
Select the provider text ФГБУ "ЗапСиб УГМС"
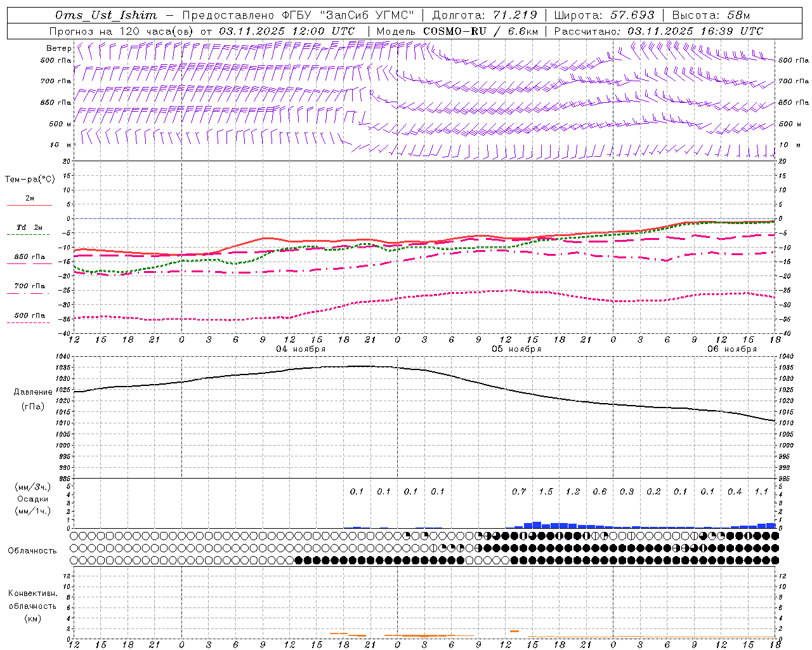pyautogui.click(x=347, y=15)
